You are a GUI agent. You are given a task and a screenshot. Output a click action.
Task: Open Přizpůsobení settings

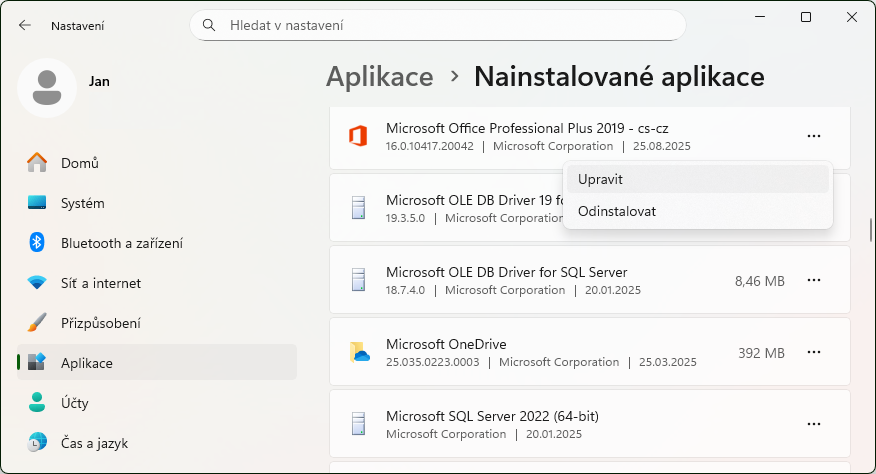100,323
